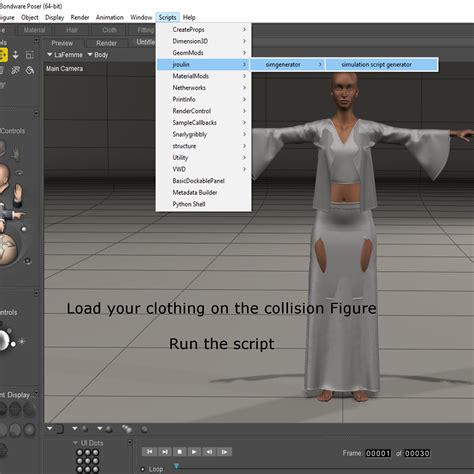Click the small focal length knob
This screenshot has width=474, height=474.
24,229
